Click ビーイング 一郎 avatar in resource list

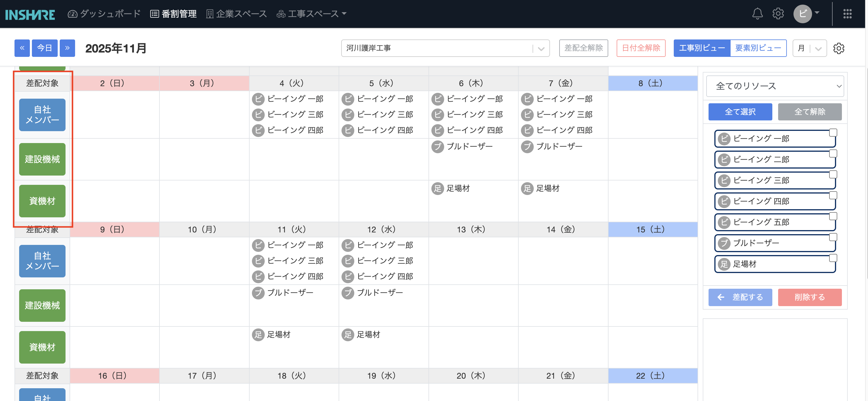tap(724, 139)
